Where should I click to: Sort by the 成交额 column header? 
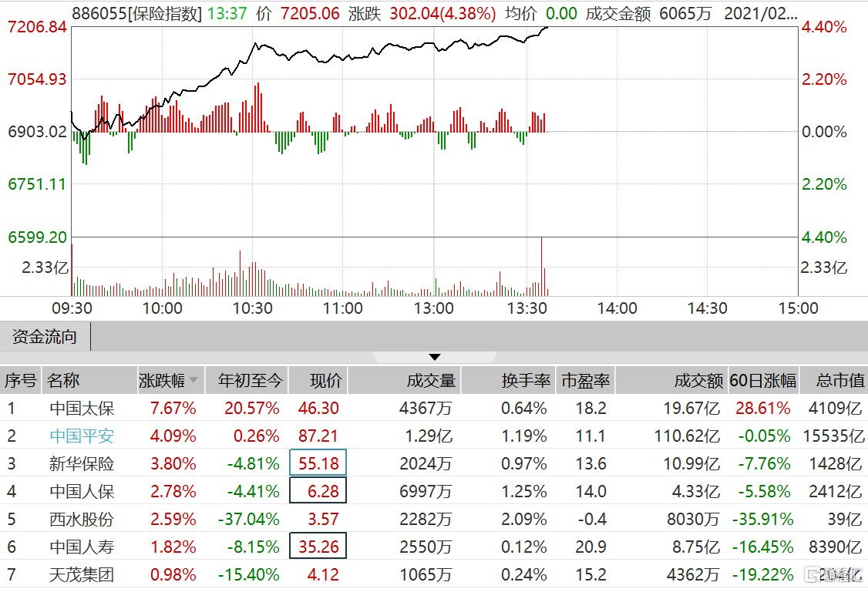click(x=672, y=380)
